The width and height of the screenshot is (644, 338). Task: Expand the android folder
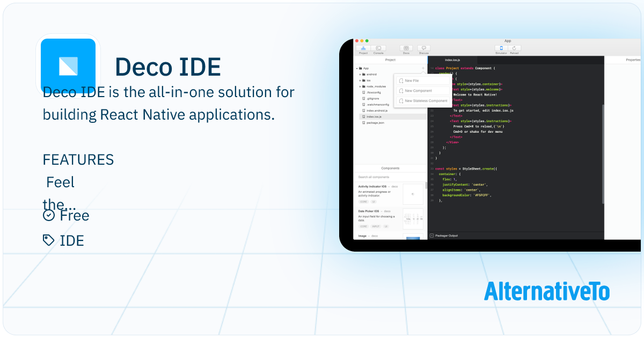pos(360,75)
